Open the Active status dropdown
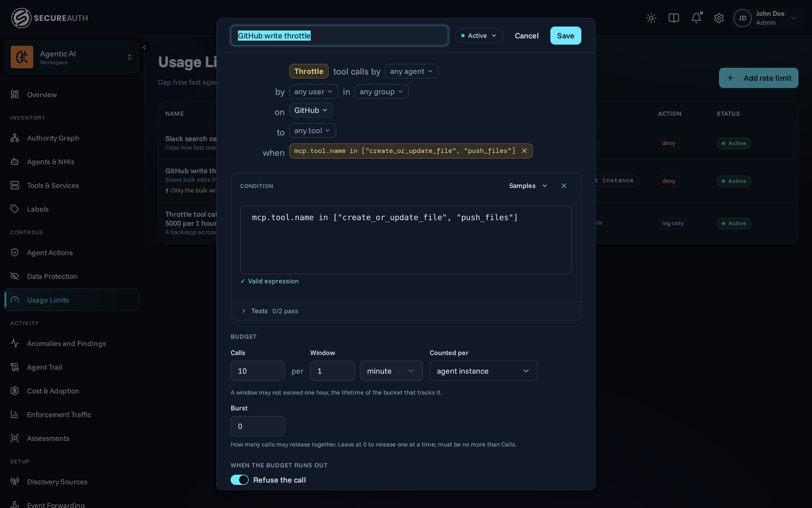Image resolution: width=812 pixels, height=508 pixels. coord(479,36)
